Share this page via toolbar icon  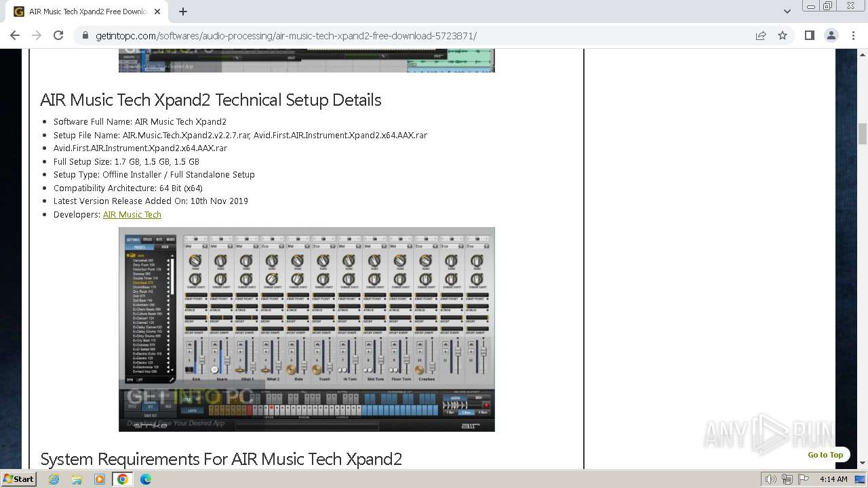point(761,35)
